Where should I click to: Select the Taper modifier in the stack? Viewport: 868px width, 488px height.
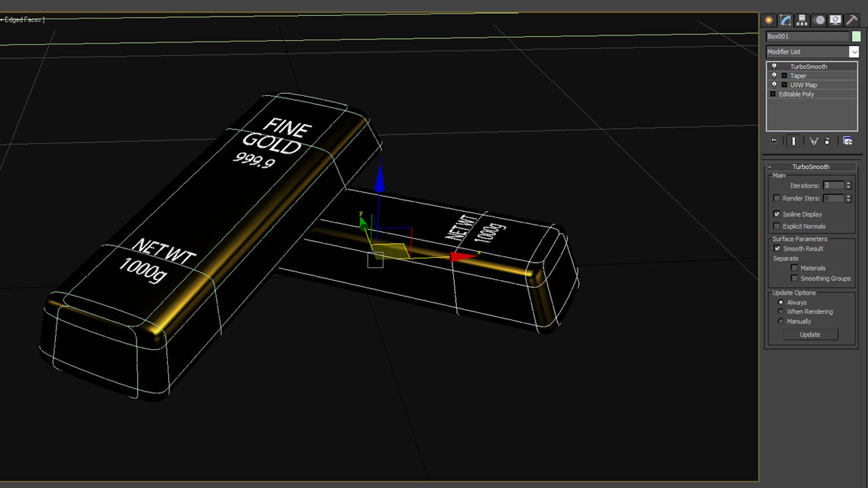[x=798, y=76]
